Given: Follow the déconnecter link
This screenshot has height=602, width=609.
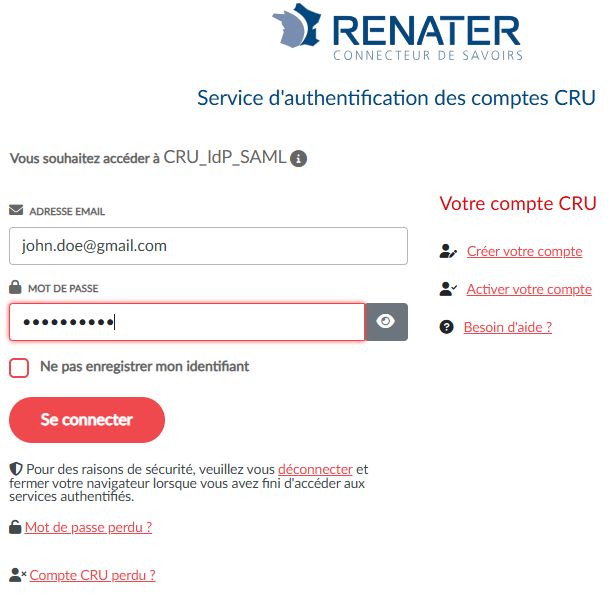Looking at the screenshot, I should (315, 469).
